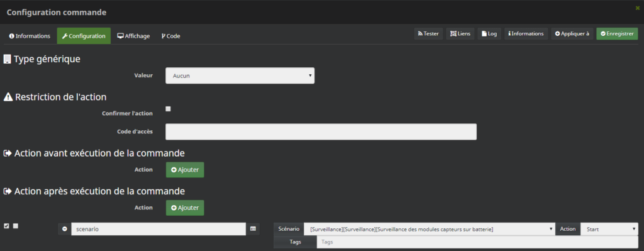Click Appliquer à button
This screenshot has width=644, height=251.
pos(572,34)
